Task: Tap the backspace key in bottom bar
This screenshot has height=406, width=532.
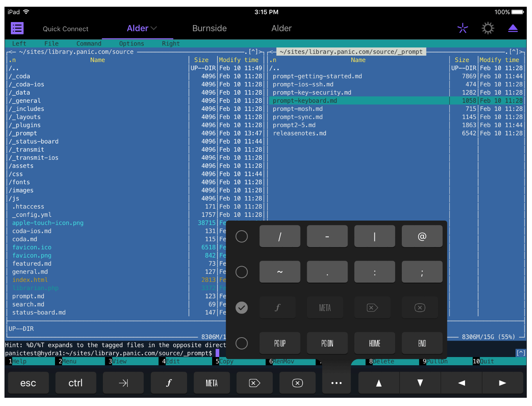Action: coord(297,383)
